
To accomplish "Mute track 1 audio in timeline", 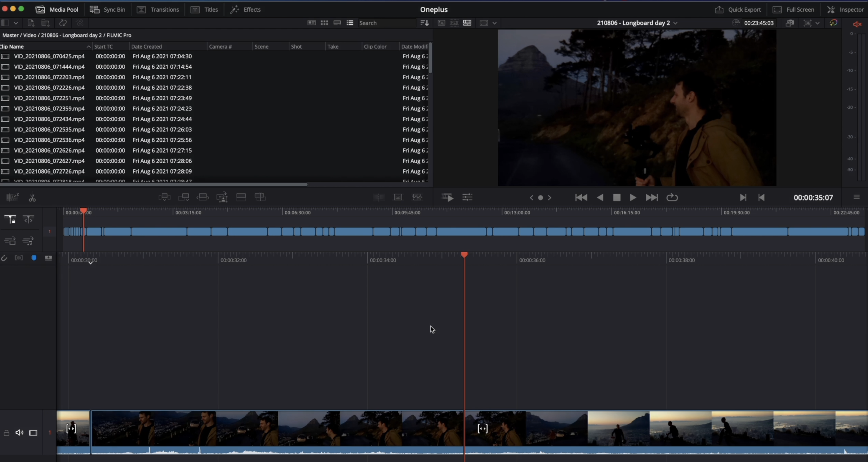I will [x=19, y=433].
